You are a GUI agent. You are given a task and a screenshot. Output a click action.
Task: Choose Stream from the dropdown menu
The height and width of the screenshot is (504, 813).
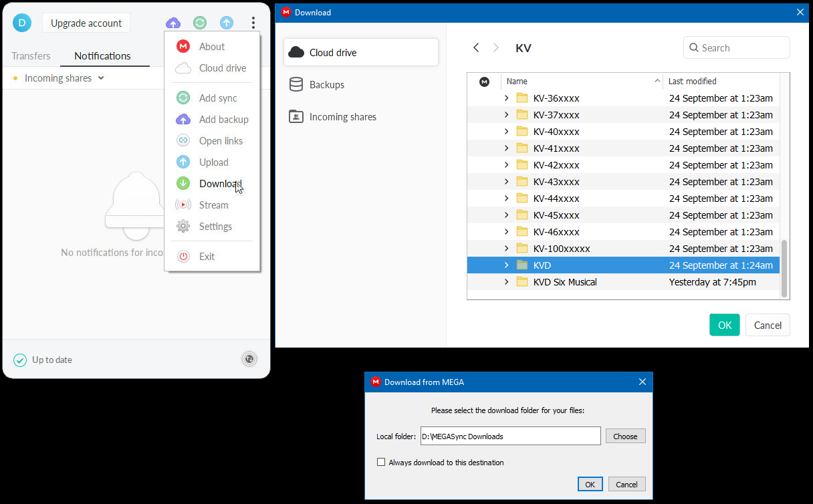pos(212,205)
